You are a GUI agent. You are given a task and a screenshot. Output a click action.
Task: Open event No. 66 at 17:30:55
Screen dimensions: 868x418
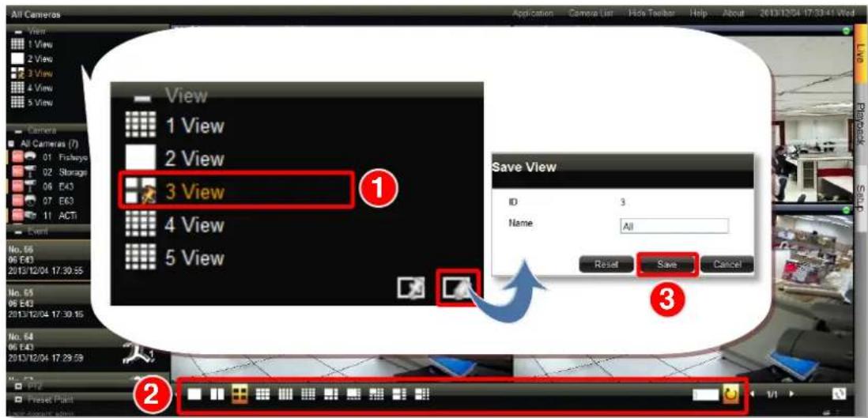point(47,262)
